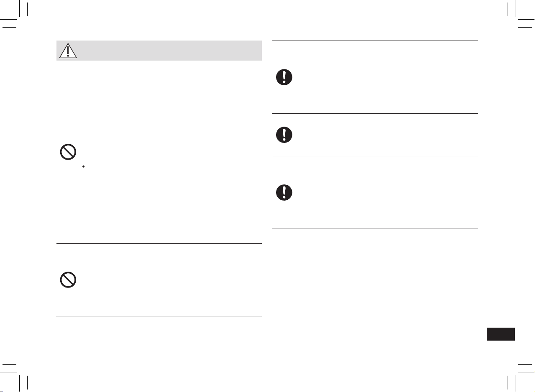Click the prohibition icon above the bullet point

pyautogui.click(x=68, y=152)
